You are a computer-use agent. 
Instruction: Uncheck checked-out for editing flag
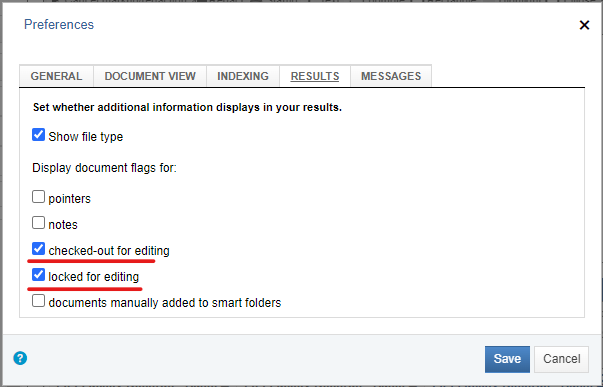point(38,249)
